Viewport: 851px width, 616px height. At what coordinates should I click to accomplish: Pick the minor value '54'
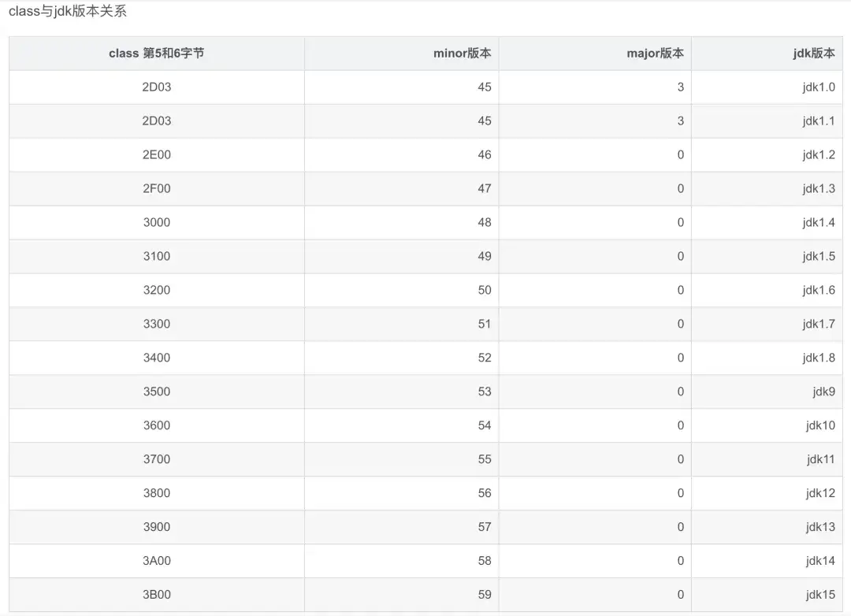[485, 425]
